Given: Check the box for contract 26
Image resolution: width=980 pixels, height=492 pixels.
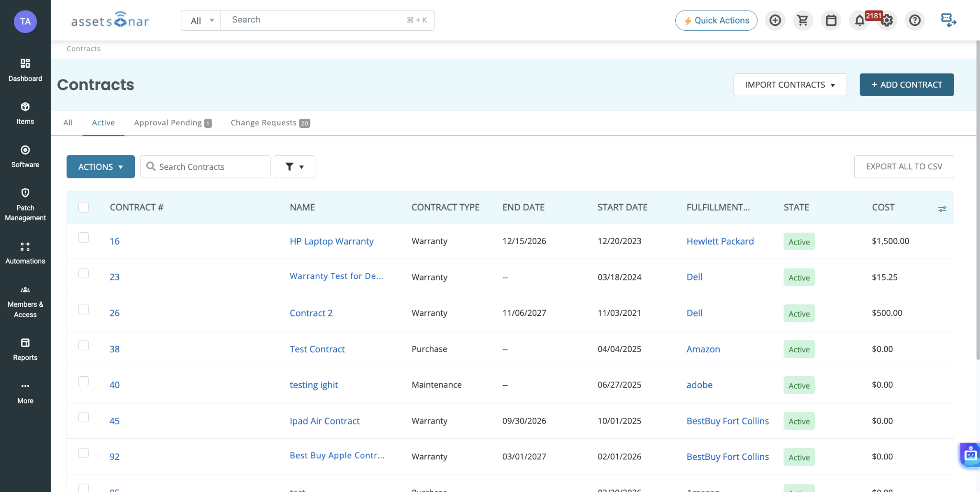Looking at the screenshot, I should click(84, 309).
